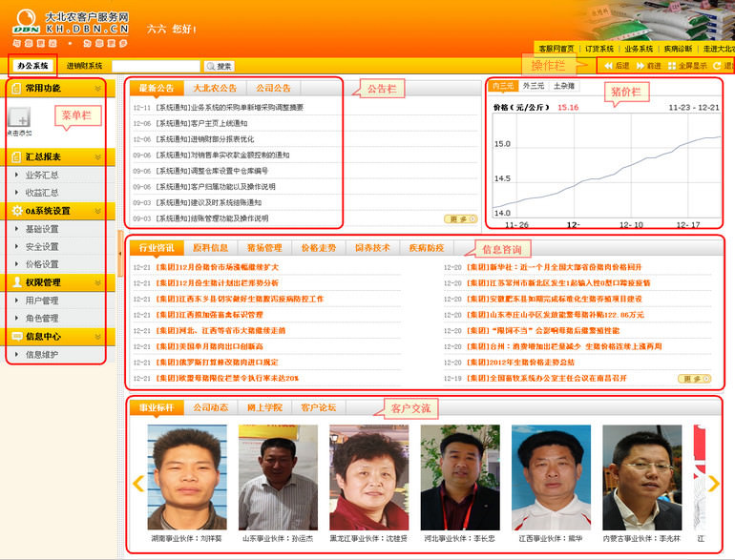Open 用户管理 in the sidebar
The height and width of the screenshot is (560, 735).
click(x=42, y=301)
